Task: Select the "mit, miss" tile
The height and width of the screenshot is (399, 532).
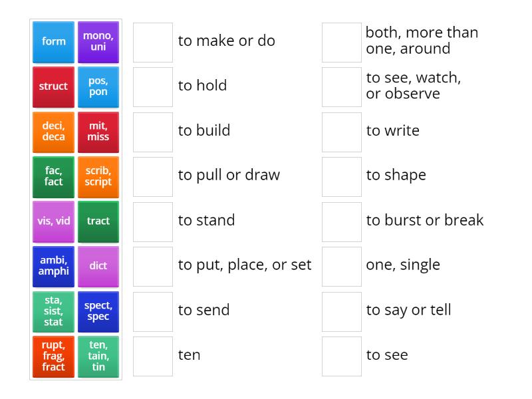Action: pos(98,132)
